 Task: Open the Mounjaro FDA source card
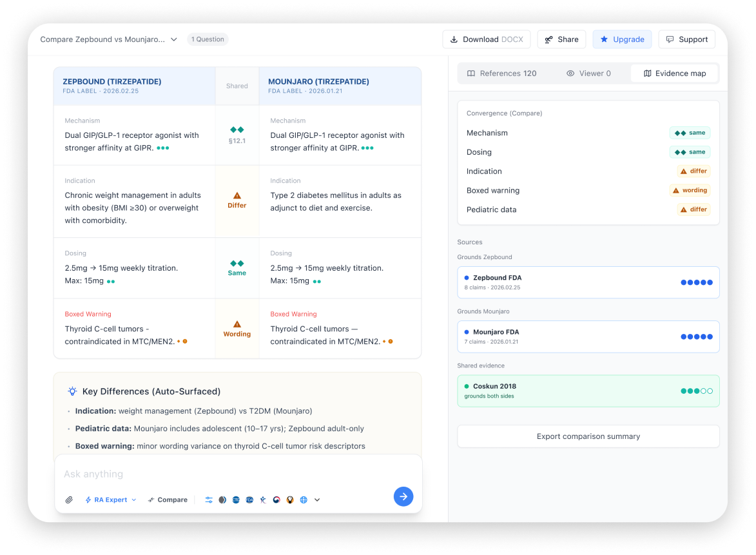pos(588,336)
